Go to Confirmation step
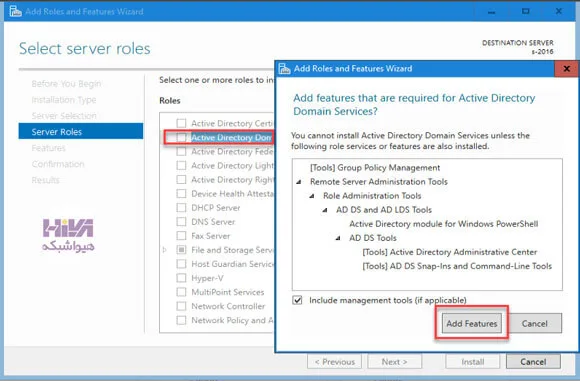 tap(58, 164)
